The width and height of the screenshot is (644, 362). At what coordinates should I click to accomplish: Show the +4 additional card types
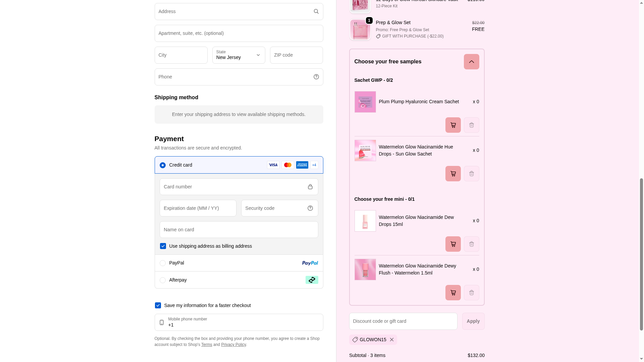pos(314,165)
